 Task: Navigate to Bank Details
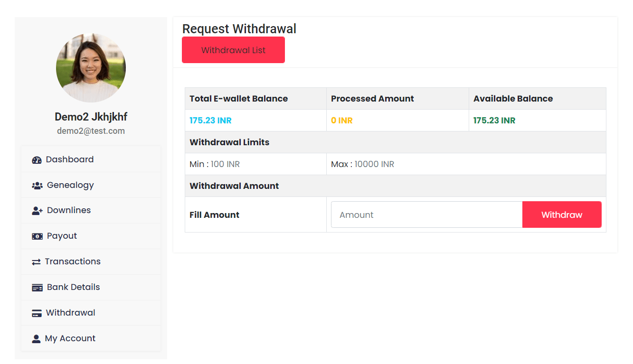pyautogui.click(x=73, y=287)
